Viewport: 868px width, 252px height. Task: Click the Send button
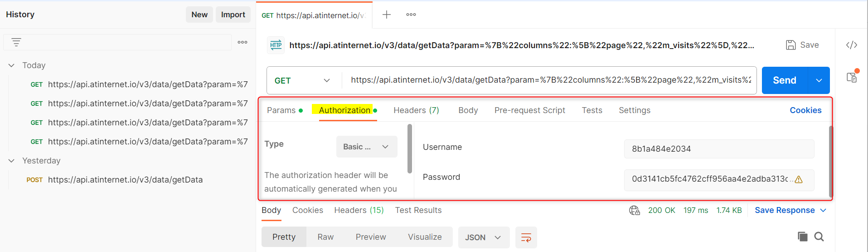[784, 80]
